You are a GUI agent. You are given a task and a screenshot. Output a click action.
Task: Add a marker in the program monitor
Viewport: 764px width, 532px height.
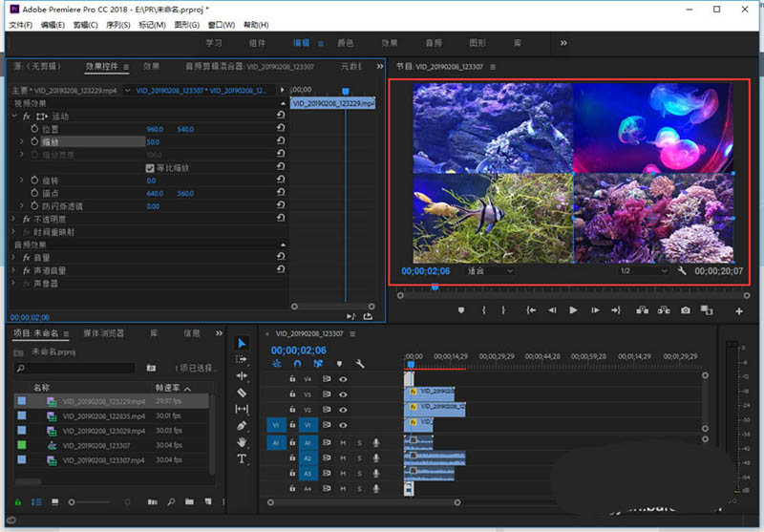[461, 309]
